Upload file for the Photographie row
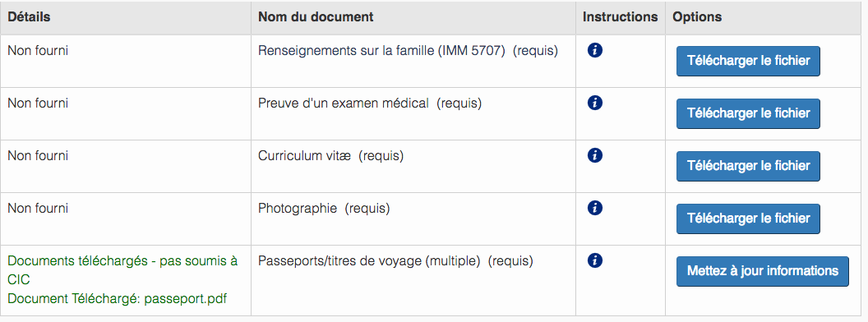 tap(748, 218)
